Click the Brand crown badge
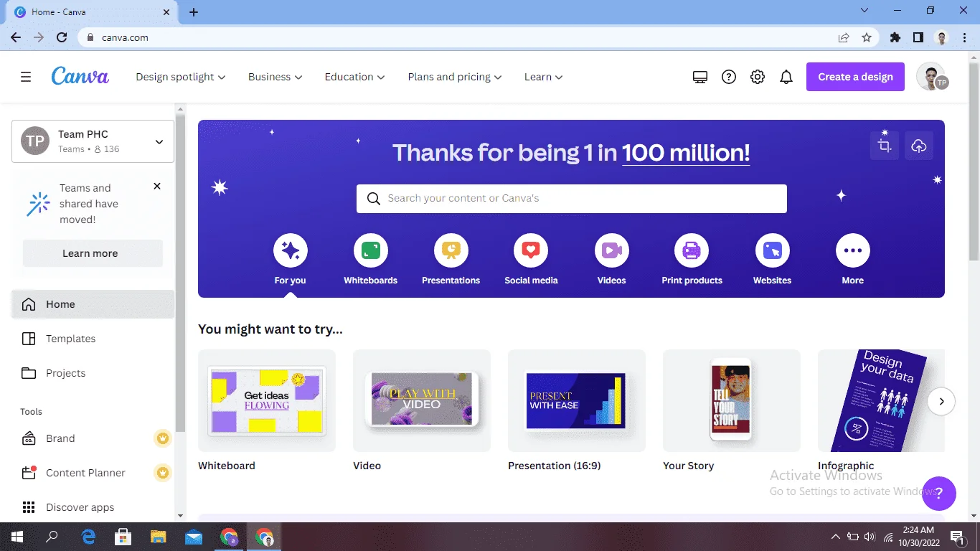Screen dimensions: 980x551 163,438
